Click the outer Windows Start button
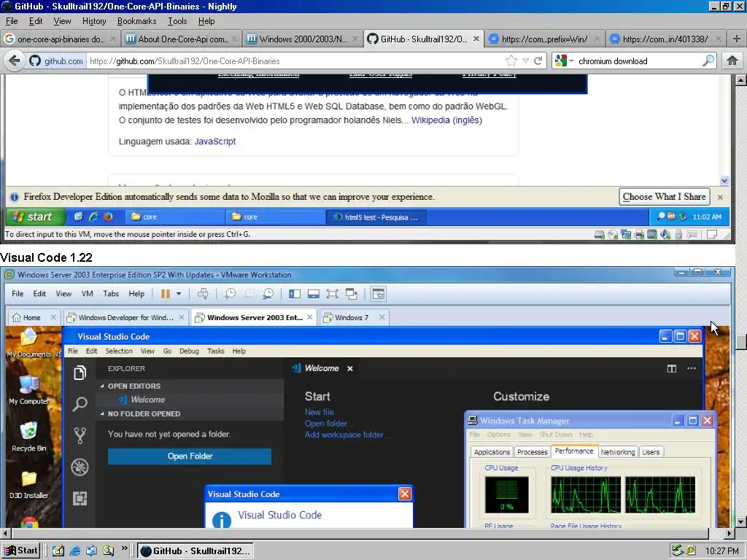The image size is (747, 560). 21,551
